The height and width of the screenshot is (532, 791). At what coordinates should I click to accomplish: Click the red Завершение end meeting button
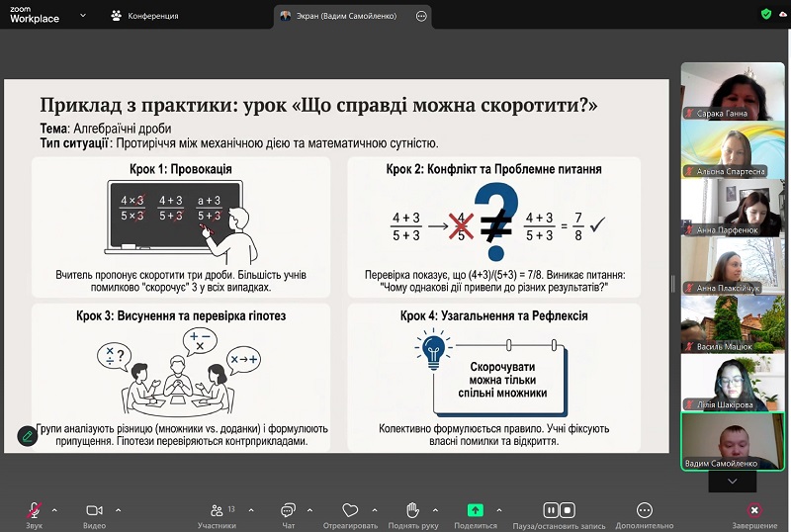pos(754,512)
